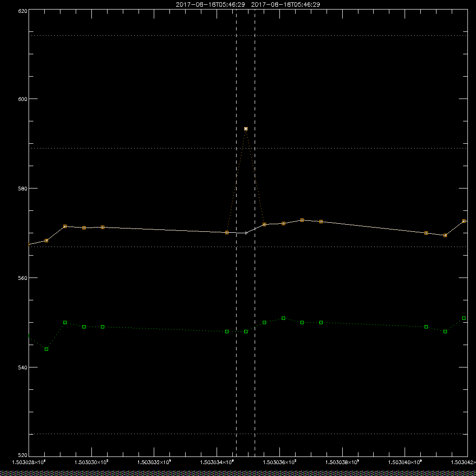Click the y-axis label 540
The height and width of the screenshot is (476, 476).
click(x=23, y=367)
